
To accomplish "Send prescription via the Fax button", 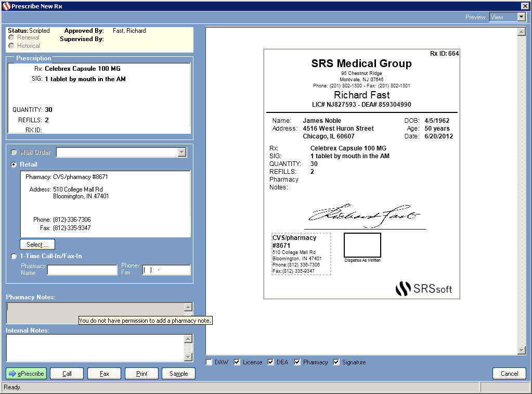I will tap(104, 374).
